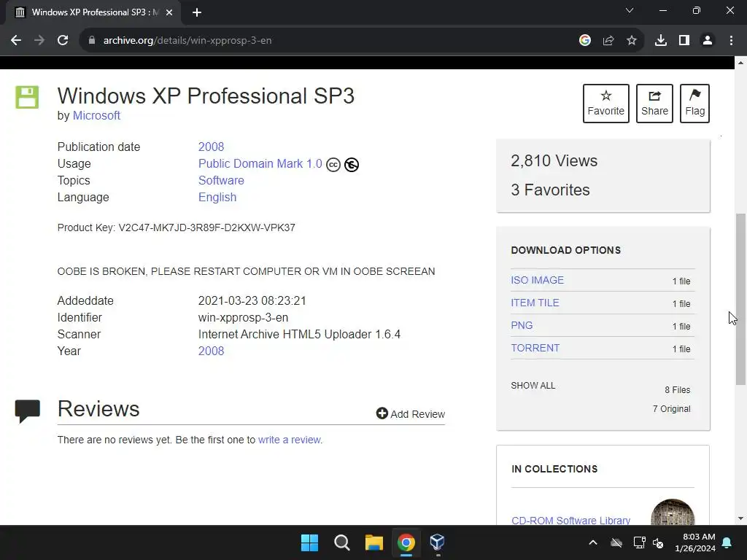Click the CD-ROM Software Library thumbnail
This screenshot has height=560, width=747.
672,513
